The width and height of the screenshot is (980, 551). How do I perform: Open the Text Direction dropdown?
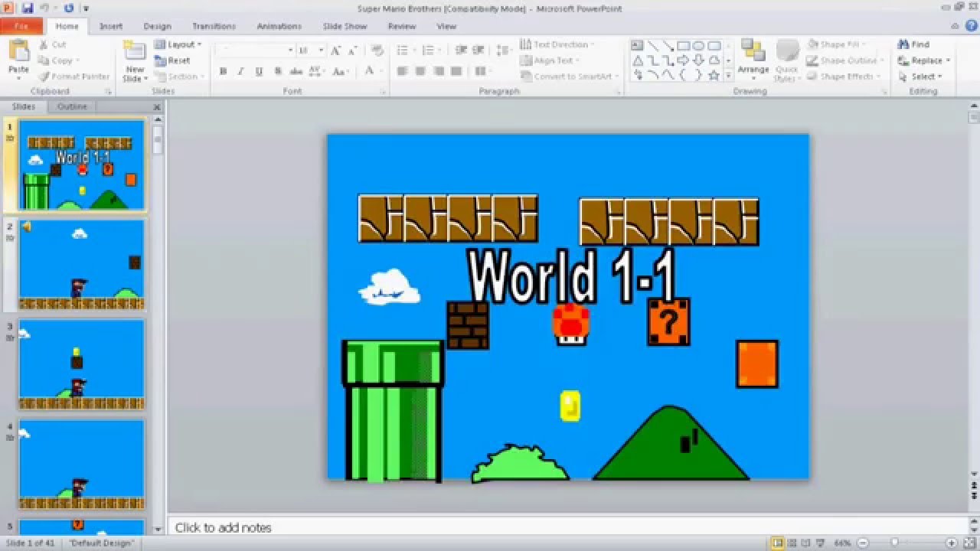(x=557, y=44)
